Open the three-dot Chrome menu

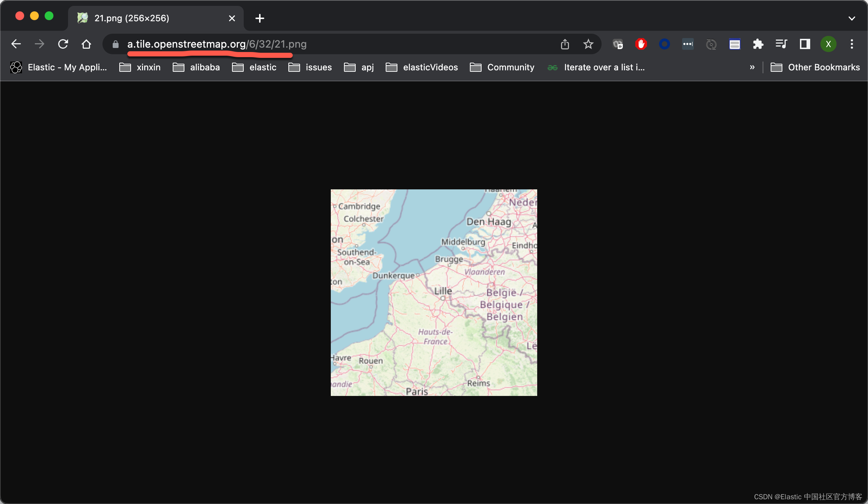click(x=852, y=44)
